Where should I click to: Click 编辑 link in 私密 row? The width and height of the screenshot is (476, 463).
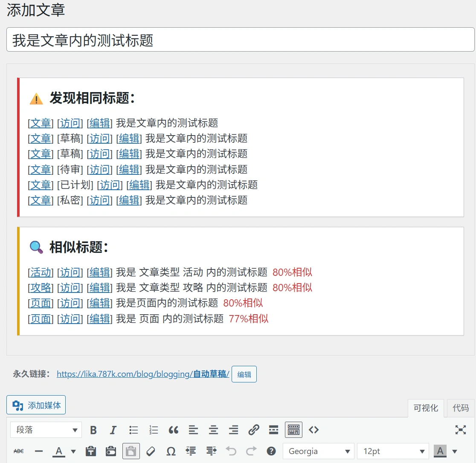pos(129,200)
